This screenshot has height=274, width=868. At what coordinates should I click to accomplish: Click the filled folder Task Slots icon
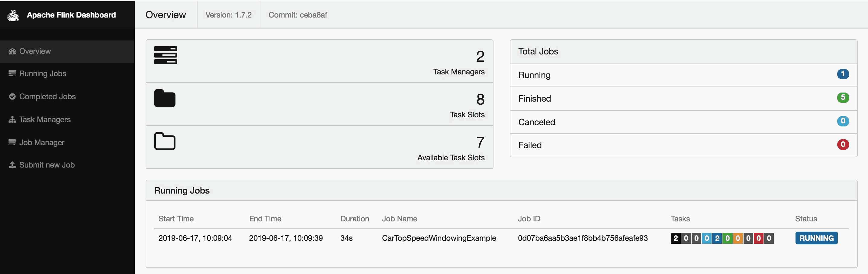[165, 98]
